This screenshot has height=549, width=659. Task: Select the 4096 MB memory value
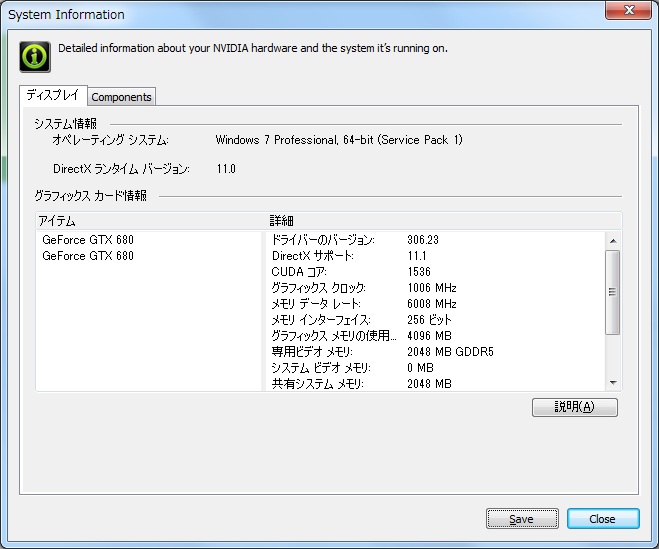pyautogui.click(x=429, y=336)
